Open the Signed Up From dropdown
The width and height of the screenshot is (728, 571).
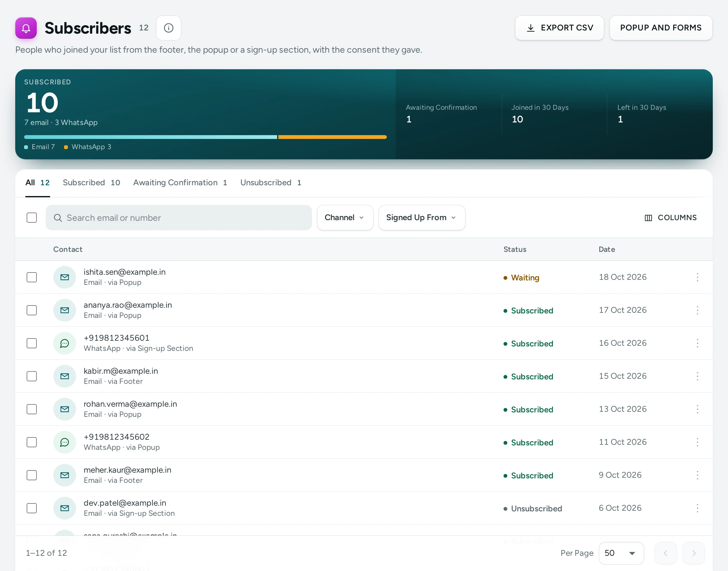[422, 218]
